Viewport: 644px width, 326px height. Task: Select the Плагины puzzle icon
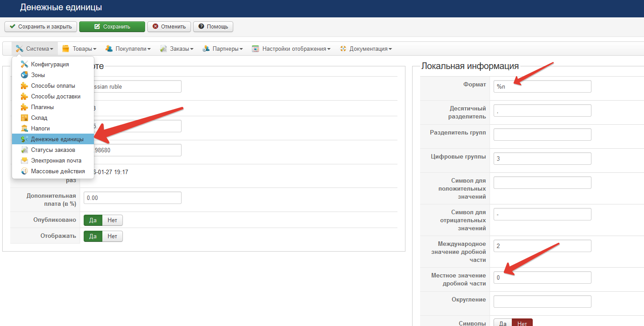[x=24, y=107]
